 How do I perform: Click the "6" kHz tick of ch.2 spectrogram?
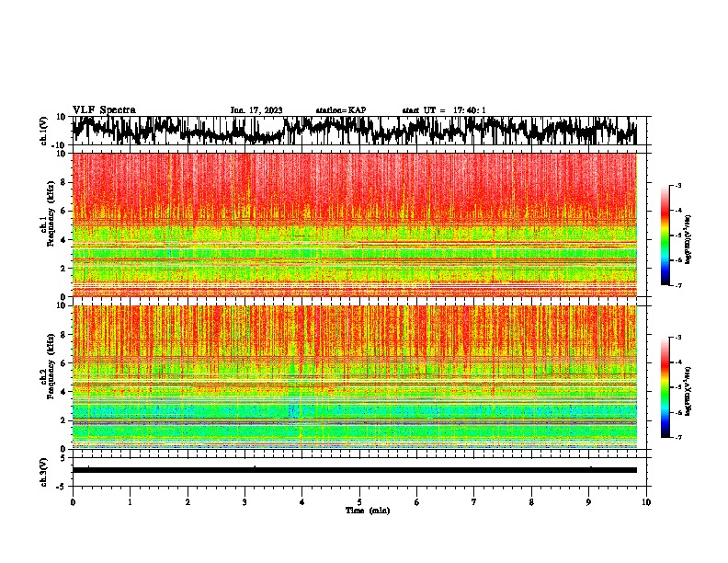tap(63, 363)
